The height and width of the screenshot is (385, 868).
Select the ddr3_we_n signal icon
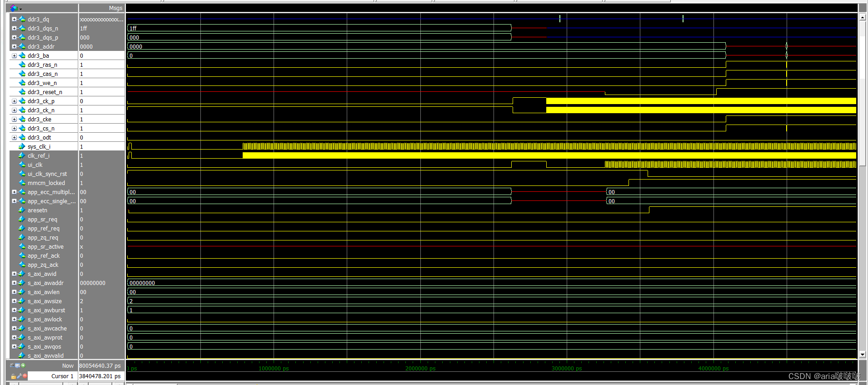tap(22, 83)
